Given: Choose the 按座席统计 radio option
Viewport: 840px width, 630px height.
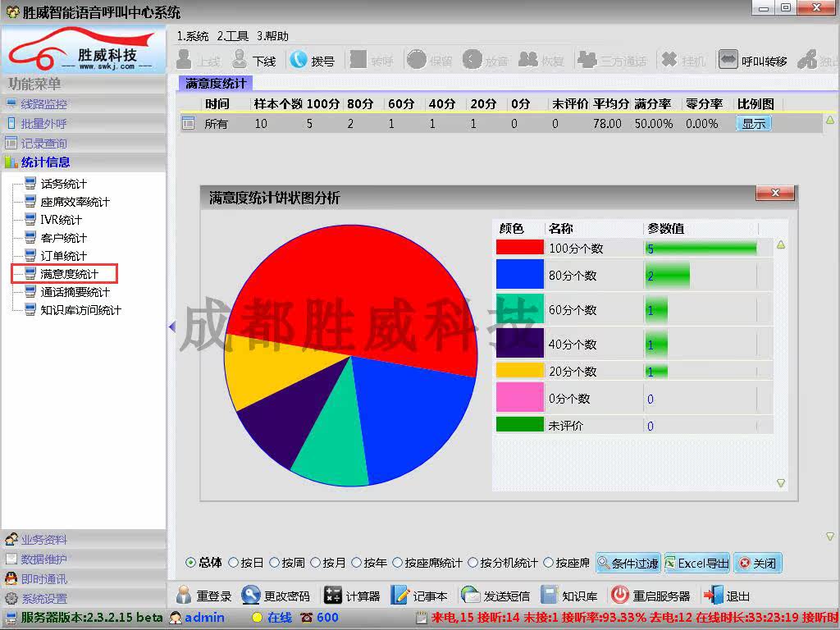Looking at the screenshot, I should (398, 563).
